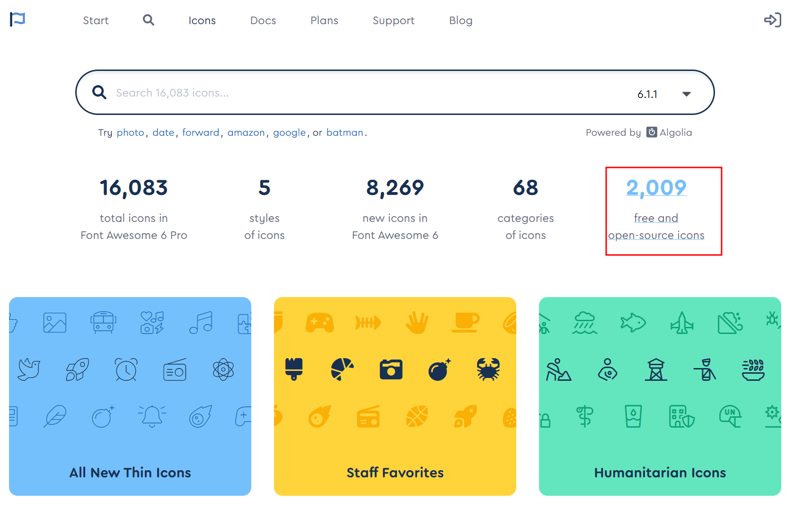
Task: Click the radio thin icon in blue card
Action: pos(175,369)
